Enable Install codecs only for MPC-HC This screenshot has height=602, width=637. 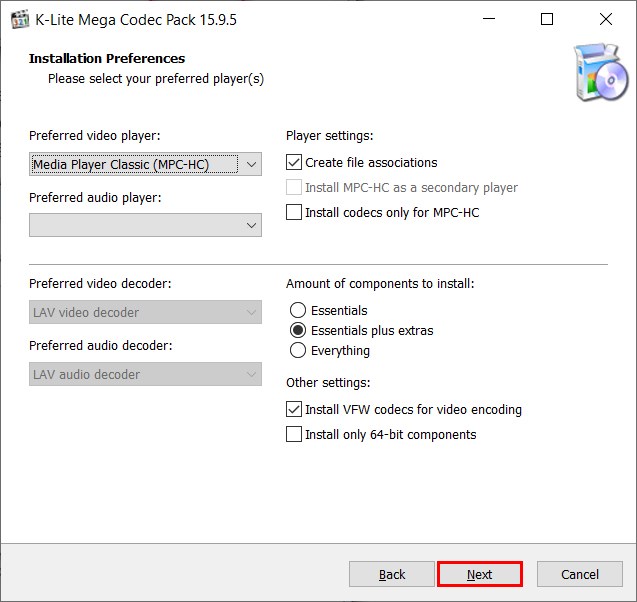pos(294,212)
